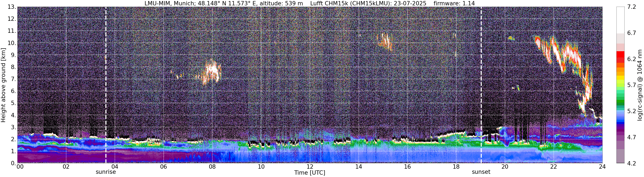Click the "18" time axis tick label

[456, 167]
